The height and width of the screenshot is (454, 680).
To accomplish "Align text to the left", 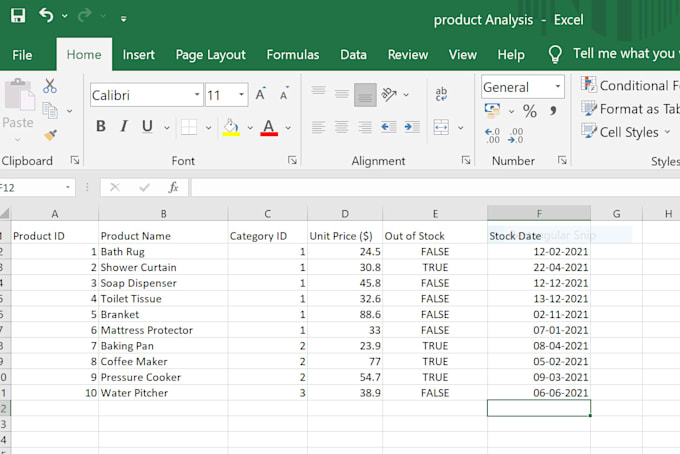I will (x=319, y=127).
